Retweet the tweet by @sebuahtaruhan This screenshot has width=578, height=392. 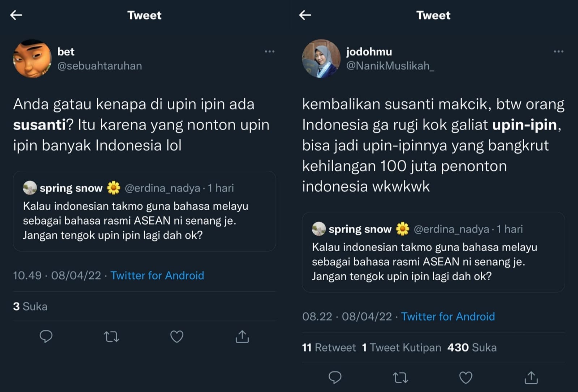[111, 337]
